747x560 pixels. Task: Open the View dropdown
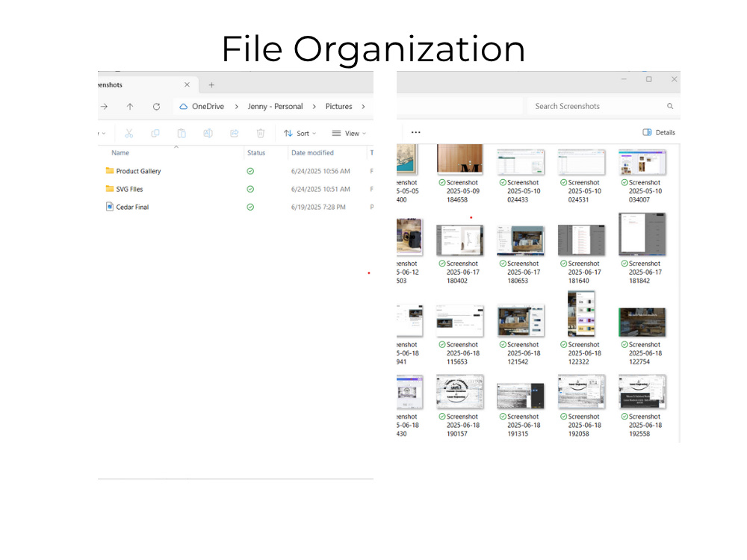[x=349, y=134]
